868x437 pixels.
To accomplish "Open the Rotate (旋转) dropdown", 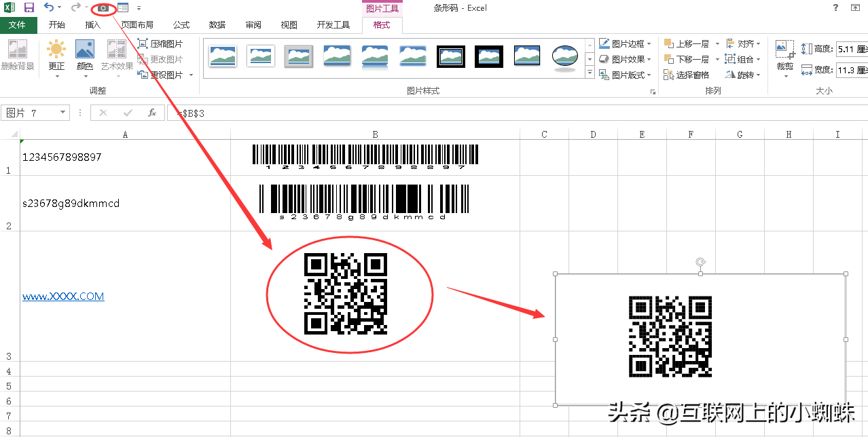I will click(x=744, y=75).
